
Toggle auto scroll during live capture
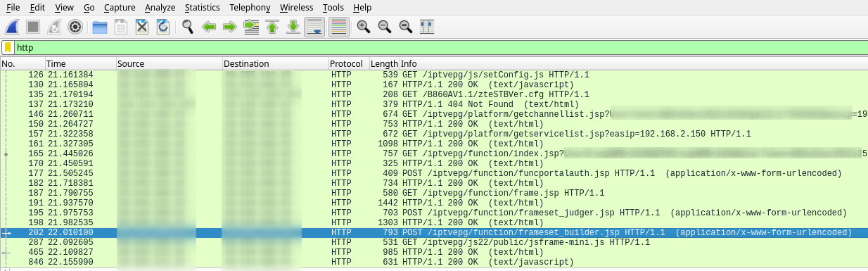(314, 27)
